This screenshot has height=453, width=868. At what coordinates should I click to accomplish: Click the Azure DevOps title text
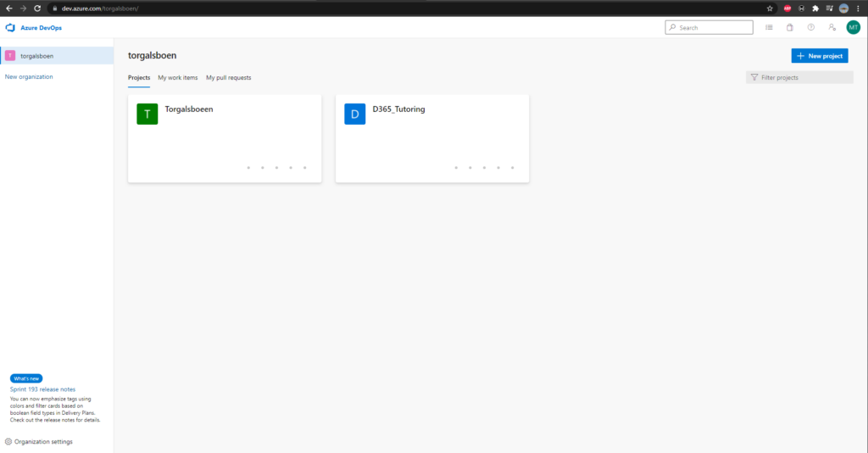(41, 28)
